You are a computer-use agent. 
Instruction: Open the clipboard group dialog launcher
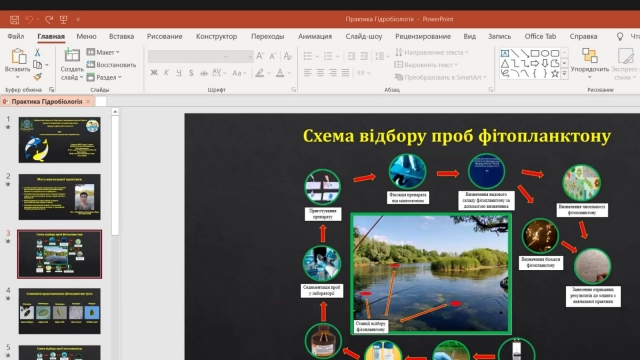coord(51,89)
